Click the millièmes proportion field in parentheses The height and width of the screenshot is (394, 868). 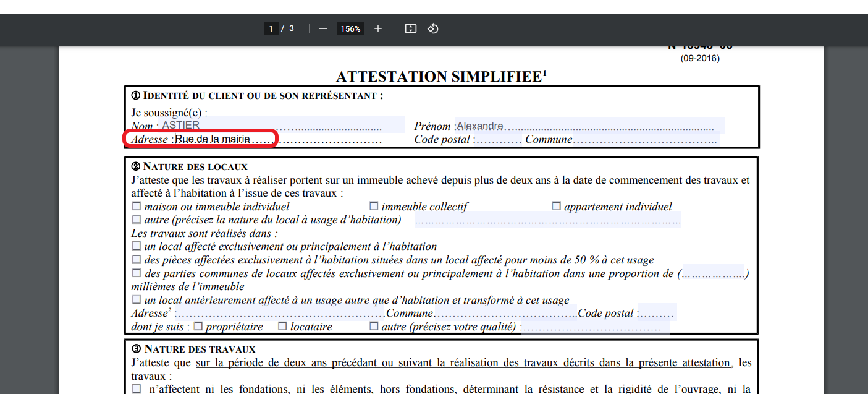pyautogui.click(x=714, y=273)
